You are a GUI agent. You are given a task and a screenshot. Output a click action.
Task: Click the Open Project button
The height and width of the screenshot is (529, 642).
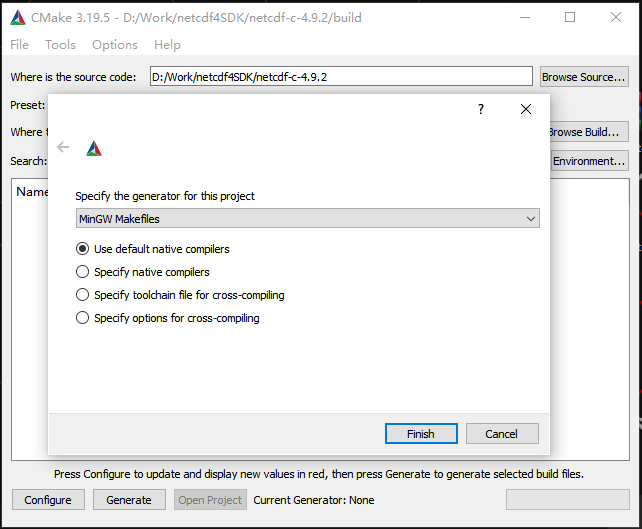[210, 500]
